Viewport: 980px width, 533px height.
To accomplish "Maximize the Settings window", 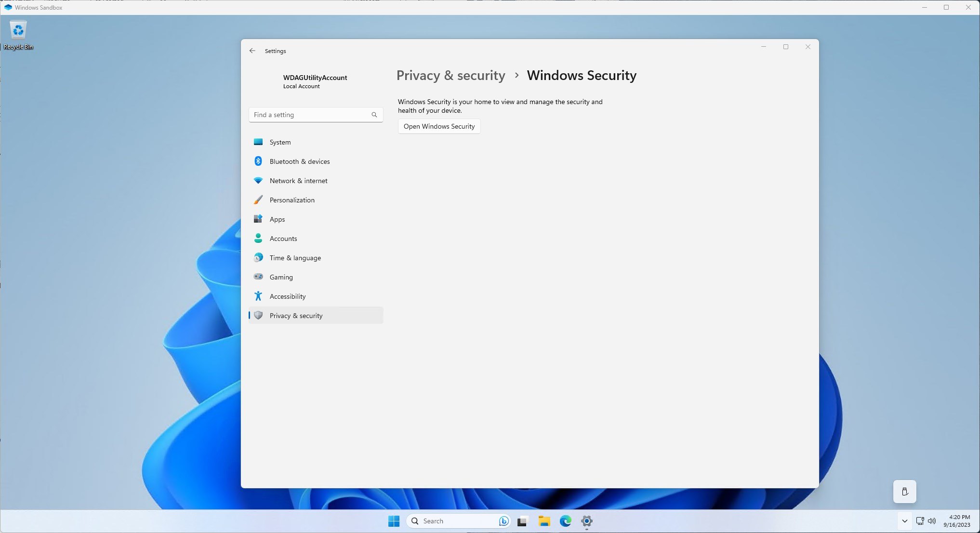I will click(x=786, y=47).
